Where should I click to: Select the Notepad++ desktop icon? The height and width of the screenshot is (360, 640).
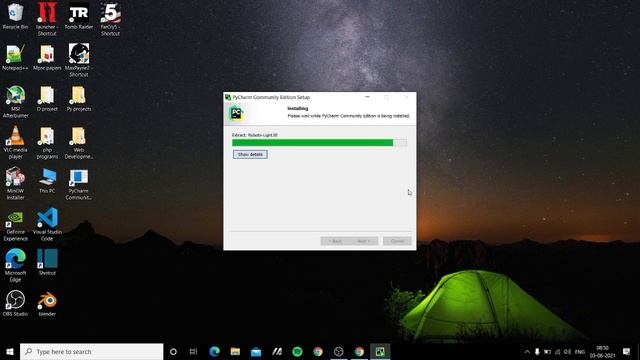coord(15,58)
